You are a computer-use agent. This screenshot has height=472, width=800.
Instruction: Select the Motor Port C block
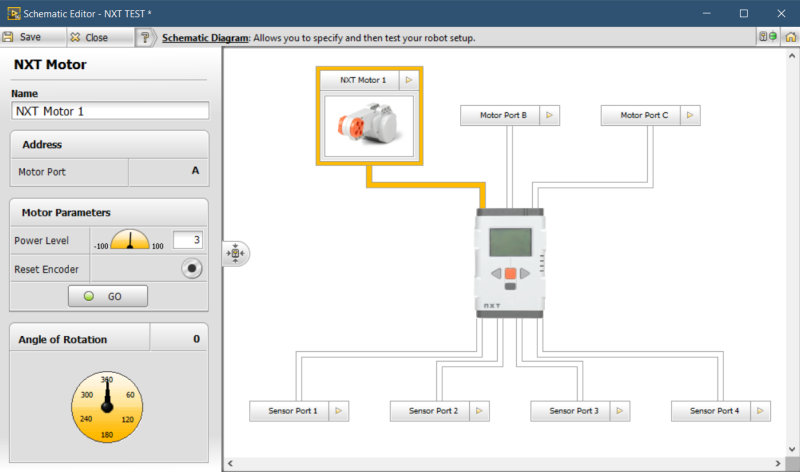(x=641, y=115)
